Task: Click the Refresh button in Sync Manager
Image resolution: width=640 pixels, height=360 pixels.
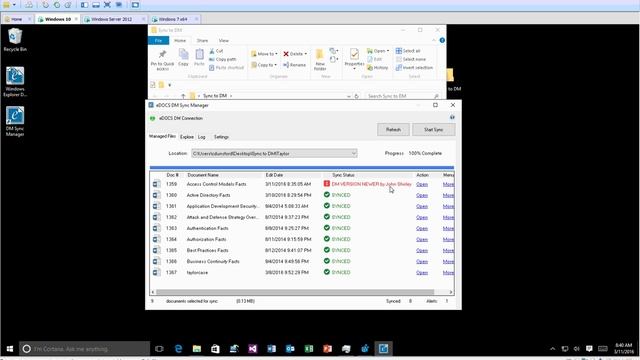Action: coord(393,130)
